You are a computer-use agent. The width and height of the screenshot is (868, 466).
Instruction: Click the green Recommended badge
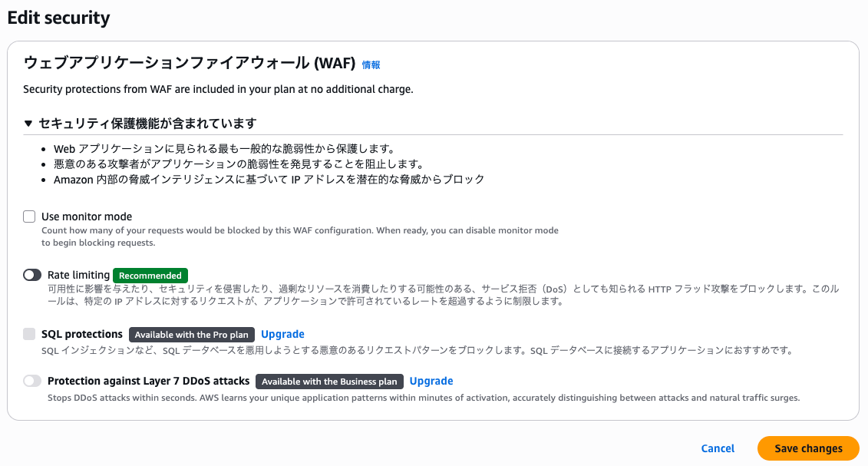pos(150,275)
